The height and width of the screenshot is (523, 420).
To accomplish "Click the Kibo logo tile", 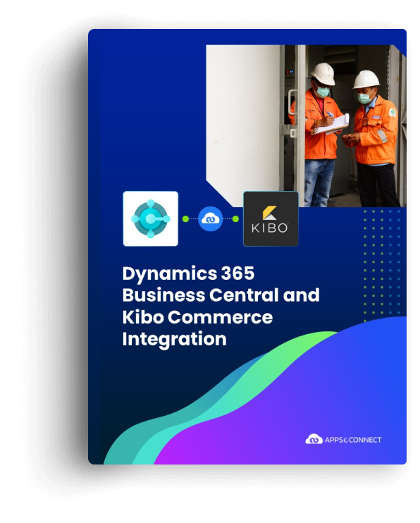I will coord(271,219).
